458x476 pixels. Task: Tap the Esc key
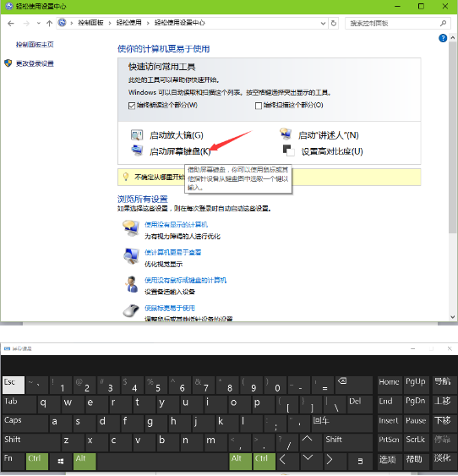(14, 385)
